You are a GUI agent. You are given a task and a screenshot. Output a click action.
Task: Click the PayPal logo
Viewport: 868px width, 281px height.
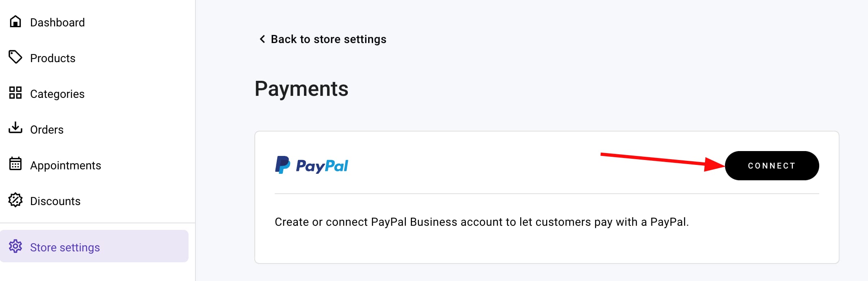coord(312,165)
